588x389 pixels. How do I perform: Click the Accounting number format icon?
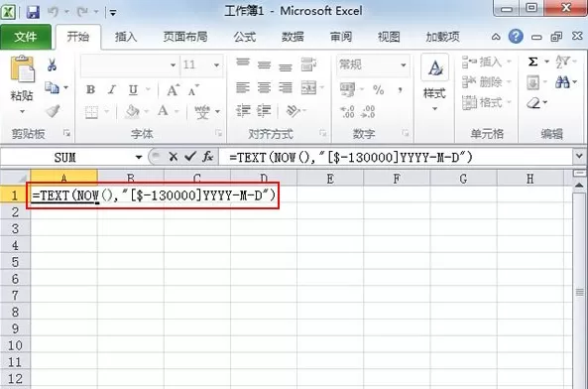(x=347, y=89)
